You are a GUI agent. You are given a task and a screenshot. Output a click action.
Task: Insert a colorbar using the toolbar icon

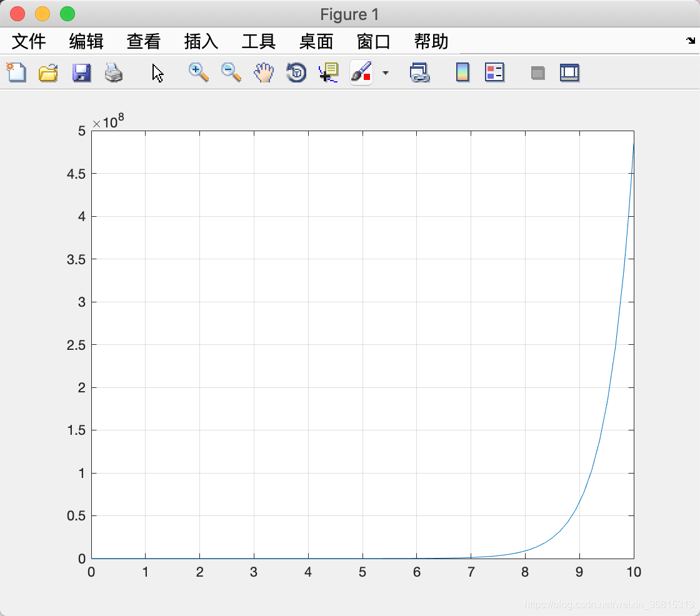coord(462,72)
